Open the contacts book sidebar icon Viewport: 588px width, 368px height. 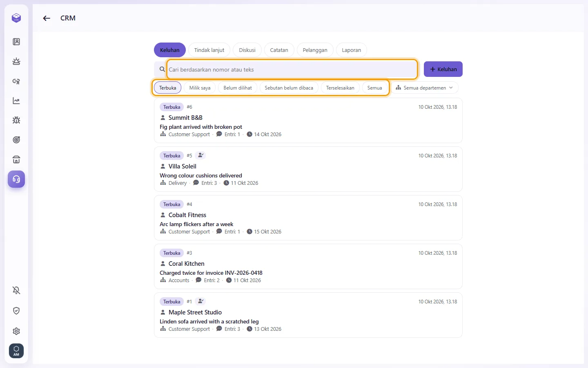pos(16,42)
